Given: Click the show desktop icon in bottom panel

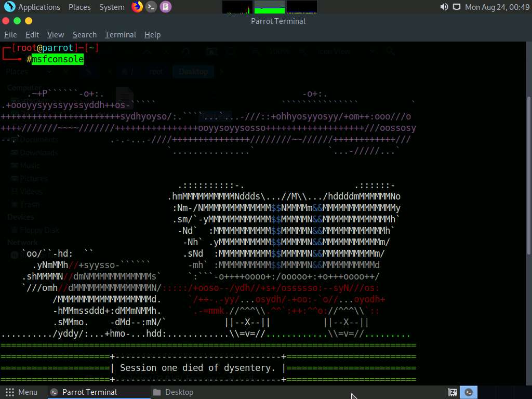Looking at the screenshot, I should (x=453, y=392).
